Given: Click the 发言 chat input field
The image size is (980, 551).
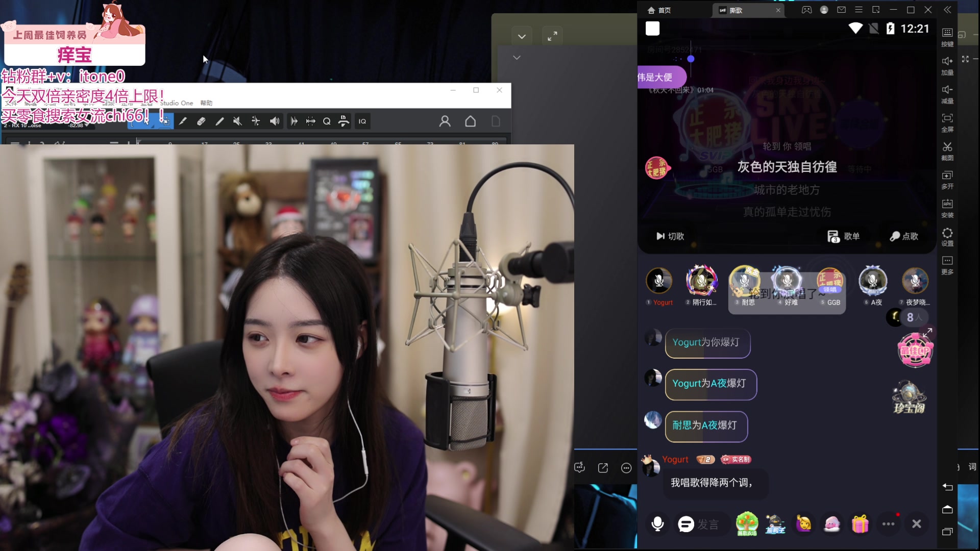Looking at the screenshot, I should 708,524.
